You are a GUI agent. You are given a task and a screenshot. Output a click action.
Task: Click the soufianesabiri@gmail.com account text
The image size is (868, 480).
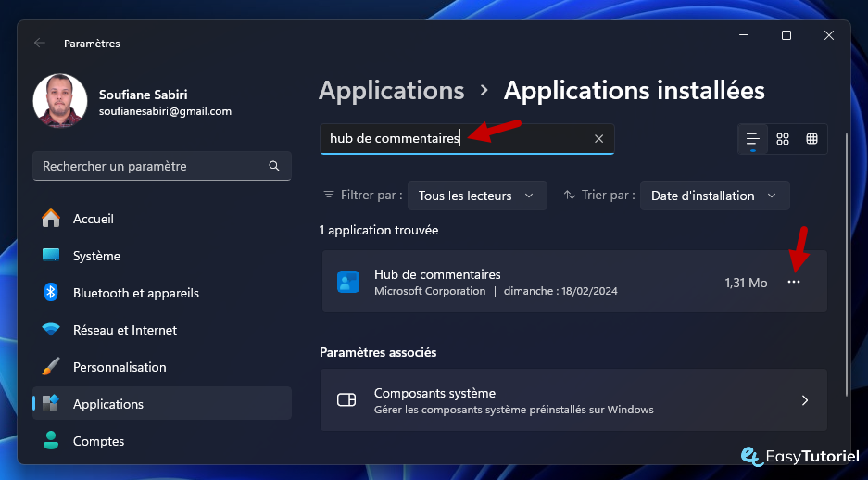[x=165, y=111]
